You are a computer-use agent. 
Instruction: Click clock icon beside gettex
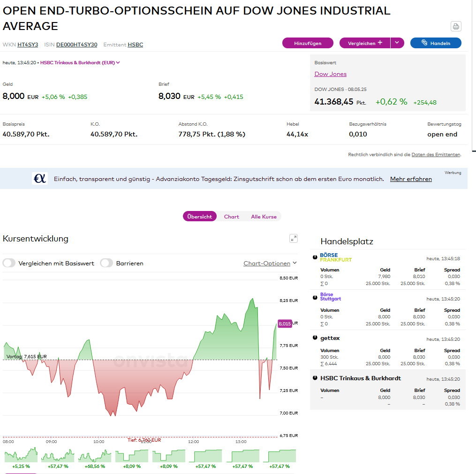(315, 338)
